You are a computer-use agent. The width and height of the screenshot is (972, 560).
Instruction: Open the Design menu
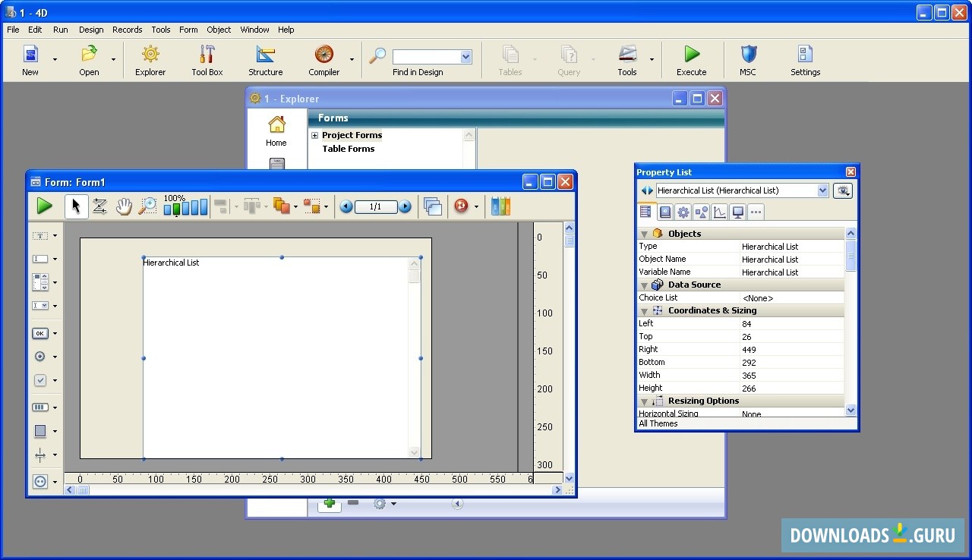click(x=91, y=30)
